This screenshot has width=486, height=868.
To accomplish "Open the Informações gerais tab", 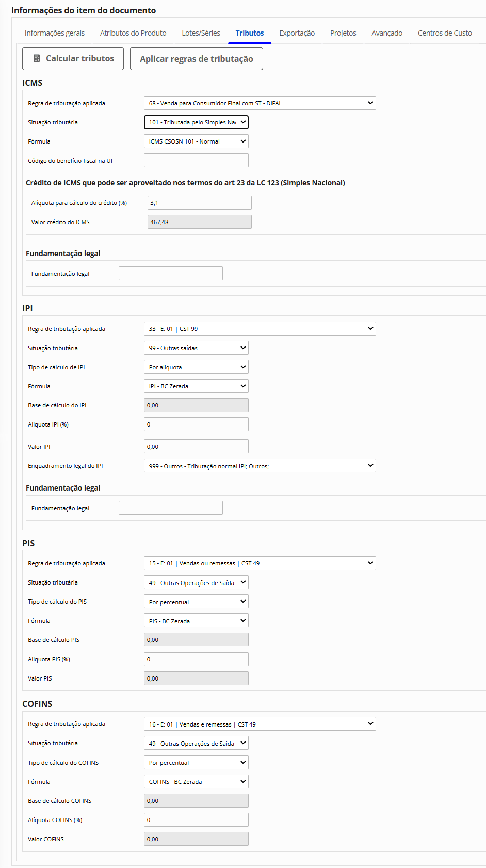I will coord(55,33).
